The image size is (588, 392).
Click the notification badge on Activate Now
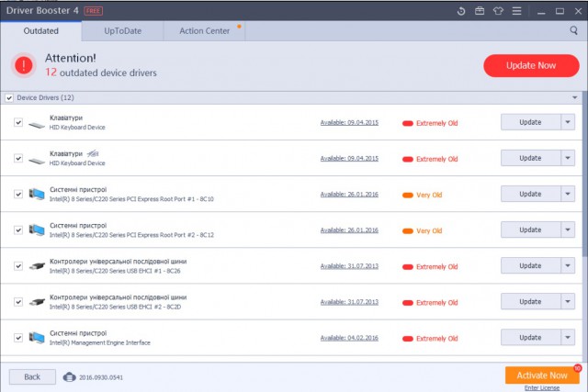(x=577, y=368)
